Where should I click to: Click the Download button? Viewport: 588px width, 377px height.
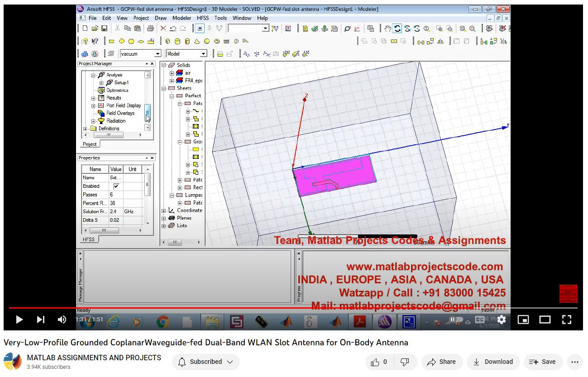pos(493,362)
